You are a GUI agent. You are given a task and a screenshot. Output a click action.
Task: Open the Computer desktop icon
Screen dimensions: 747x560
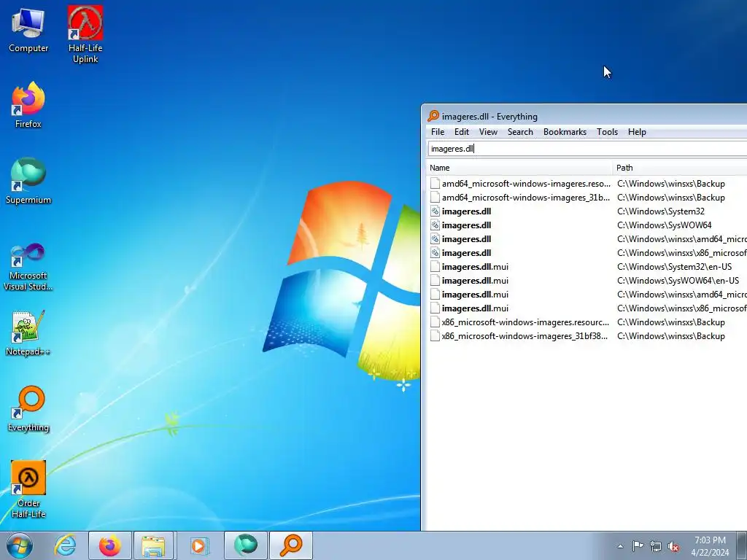[28, 29]
